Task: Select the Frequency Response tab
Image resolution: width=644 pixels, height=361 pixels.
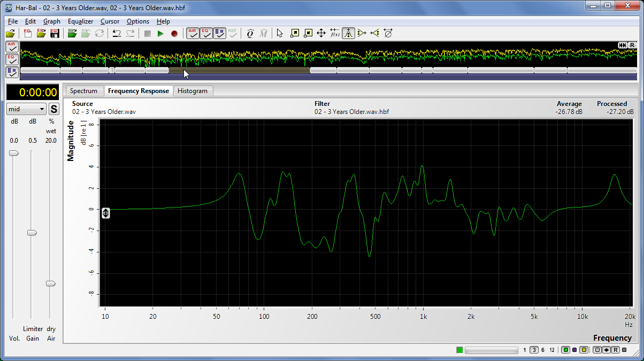Action: (139, 91)
